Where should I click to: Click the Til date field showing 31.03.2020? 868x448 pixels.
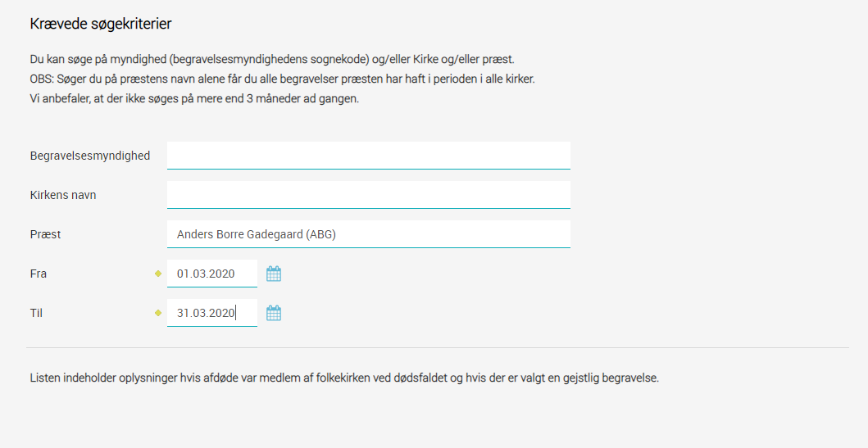pos(212,313)
